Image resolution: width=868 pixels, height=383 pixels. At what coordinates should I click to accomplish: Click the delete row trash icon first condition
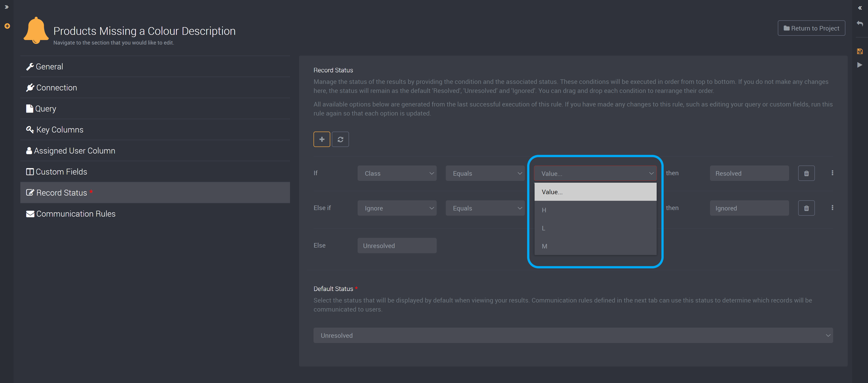[x=807, y=173]
